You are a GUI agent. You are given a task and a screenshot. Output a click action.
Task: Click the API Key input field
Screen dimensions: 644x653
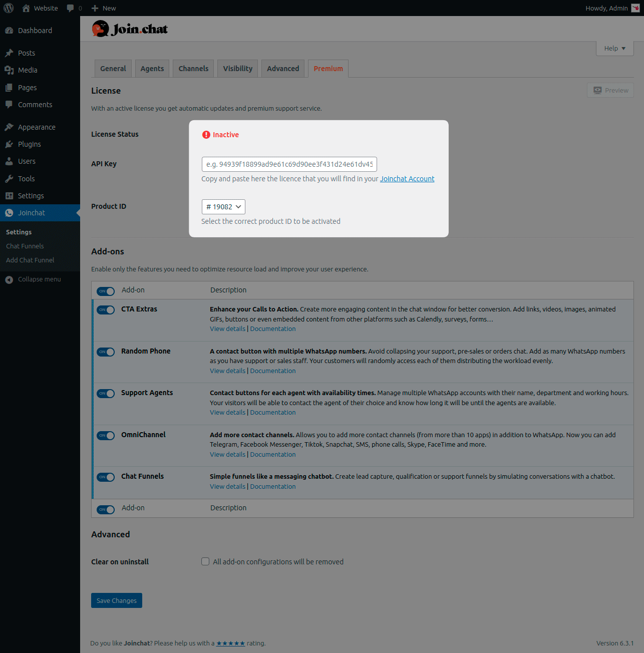(x=289, y=164)
